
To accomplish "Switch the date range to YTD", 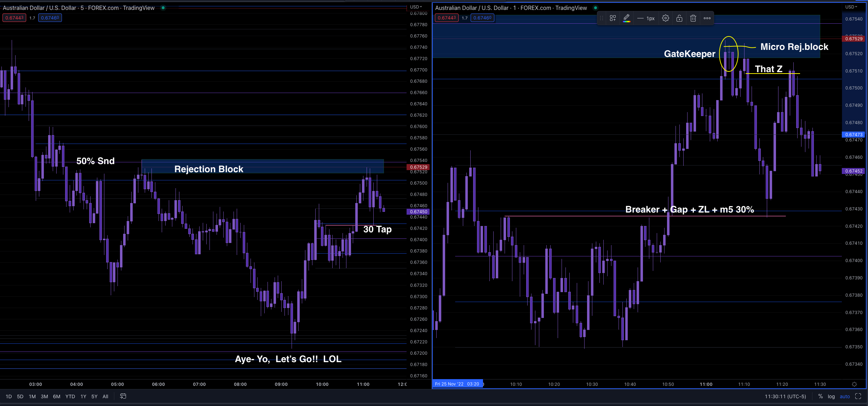I will (70, 396).
